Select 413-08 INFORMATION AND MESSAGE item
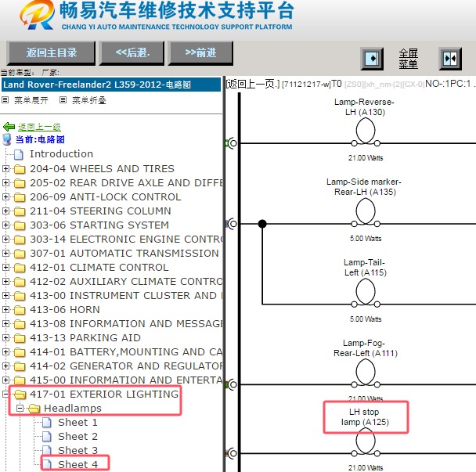Image resolution: width=476 pixels, height=472 pixels. pos(126,323)
